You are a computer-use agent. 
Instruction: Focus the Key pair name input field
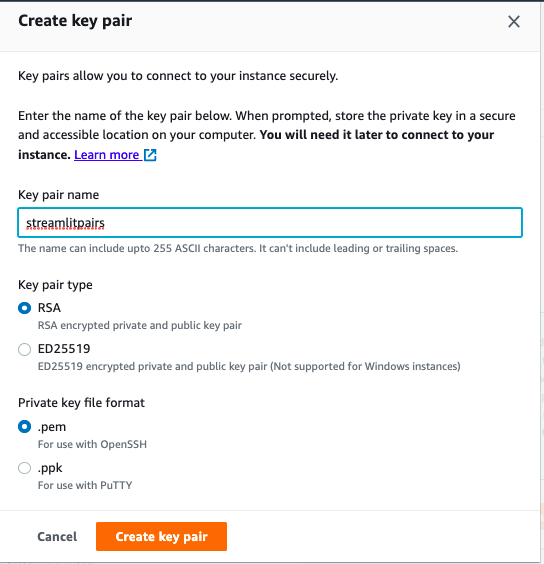click(x=270, y=222)
